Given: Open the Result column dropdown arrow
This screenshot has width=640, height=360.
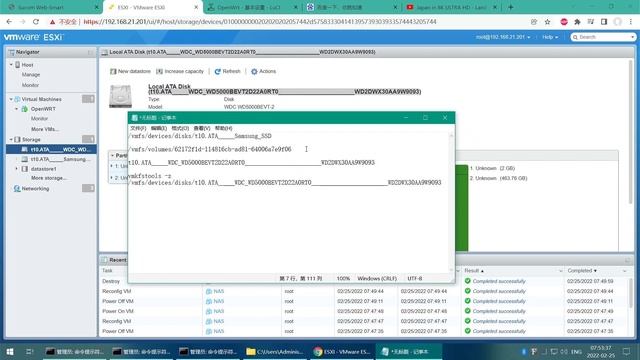Looking at the screenshot, I should coord(560,271).
